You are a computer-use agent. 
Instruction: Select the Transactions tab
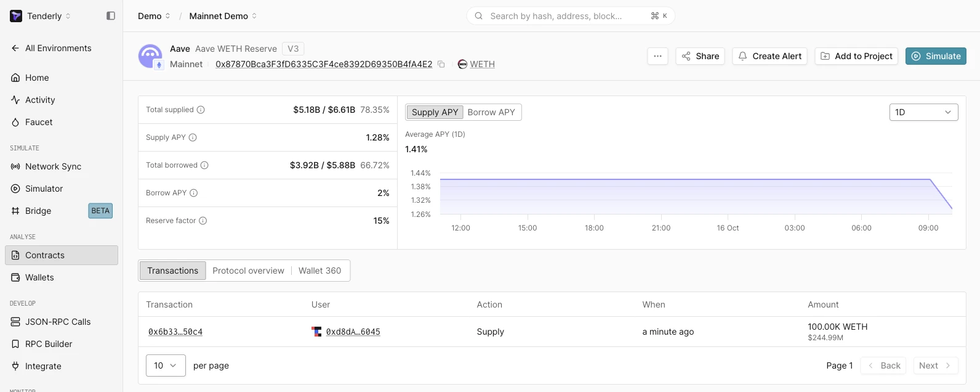point(172,271)
